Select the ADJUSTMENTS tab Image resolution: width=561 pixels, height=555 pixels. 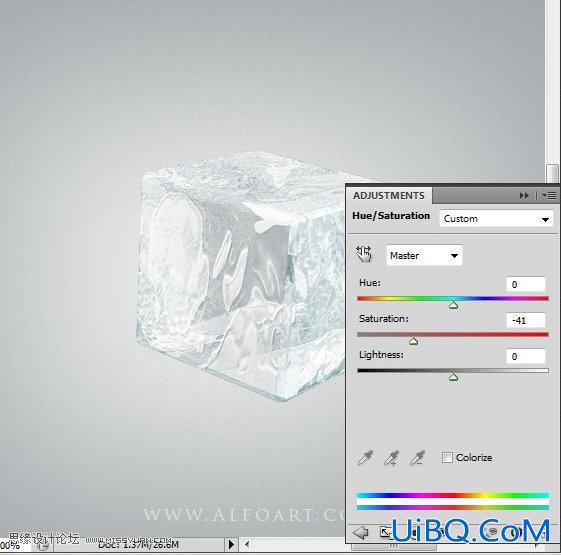pos(389,195)
